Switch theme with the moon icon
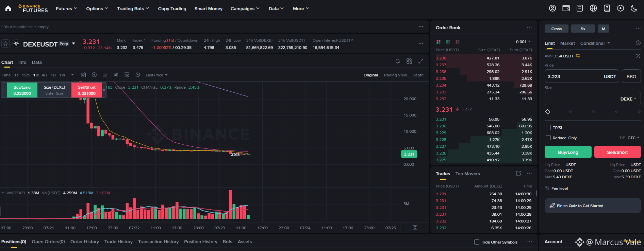Image resolution: width=644 pixels, height=251 pixels. point(634,8)
